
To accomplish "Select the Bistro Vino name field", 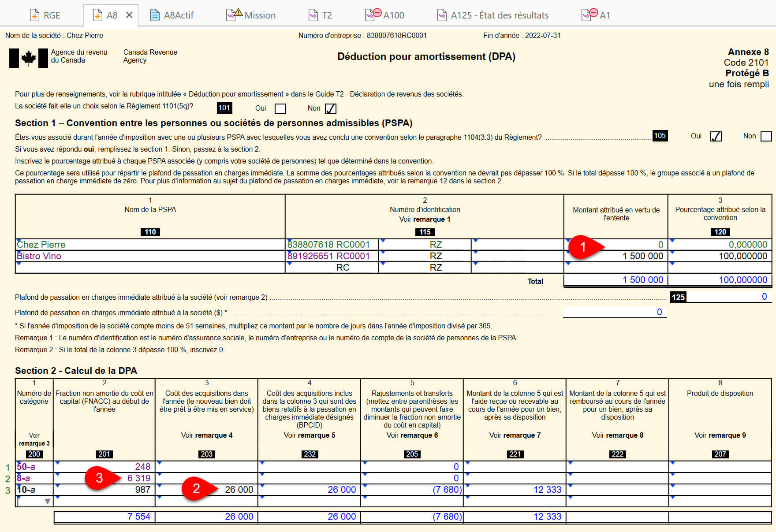I will [x=150, y=256].
